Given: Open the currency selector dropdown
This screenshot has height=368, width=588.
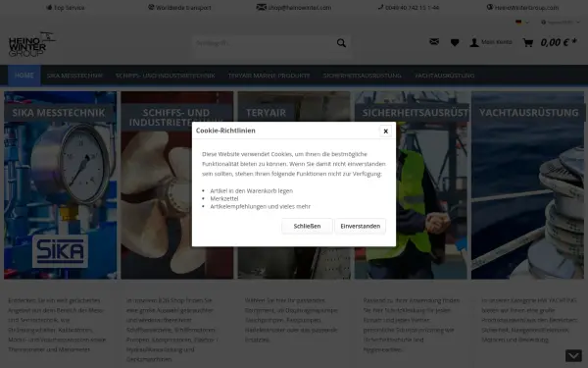Looking at the screenshot, I should 561,23.
